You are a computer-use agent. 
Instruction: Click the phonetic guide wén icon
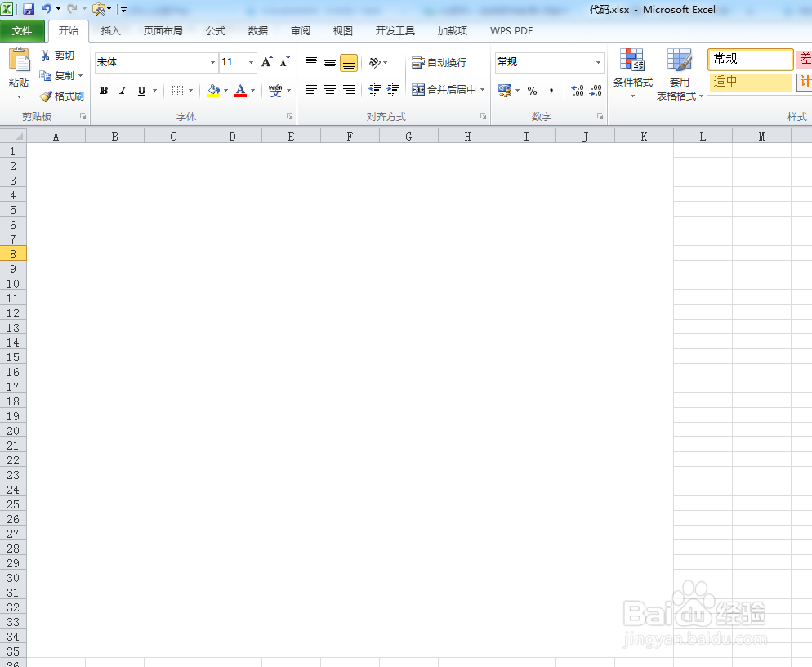[275, 90]
